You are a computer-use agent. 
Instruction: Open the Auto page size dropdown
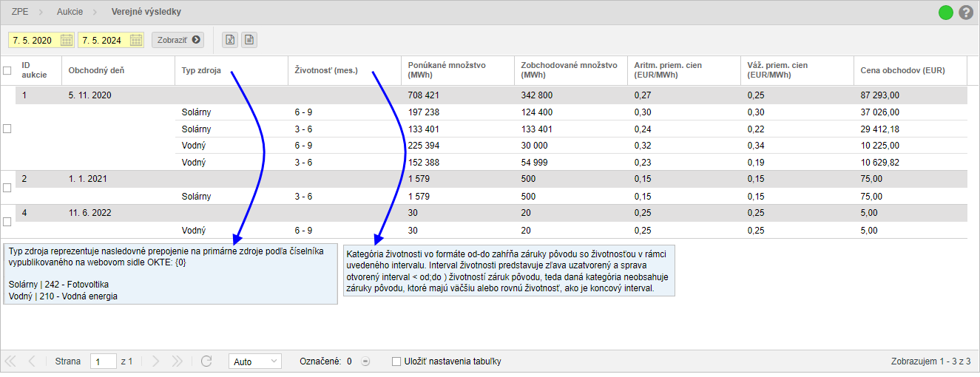255,361
